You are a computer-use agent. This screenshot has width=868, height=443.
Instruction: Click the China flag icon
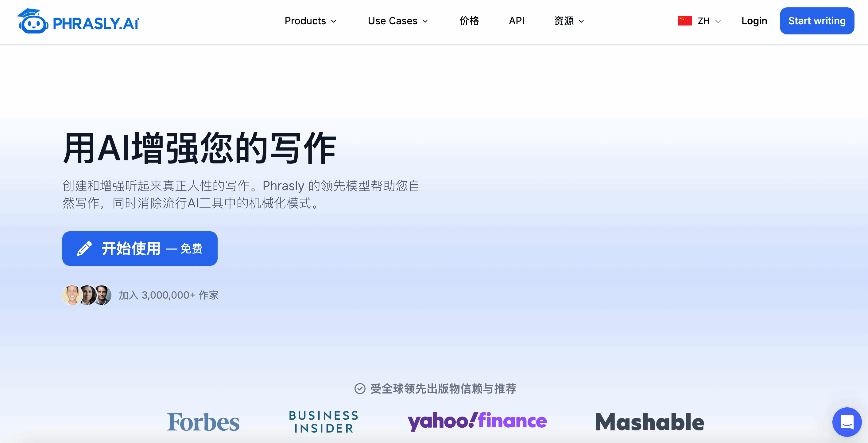pos(685,21)
